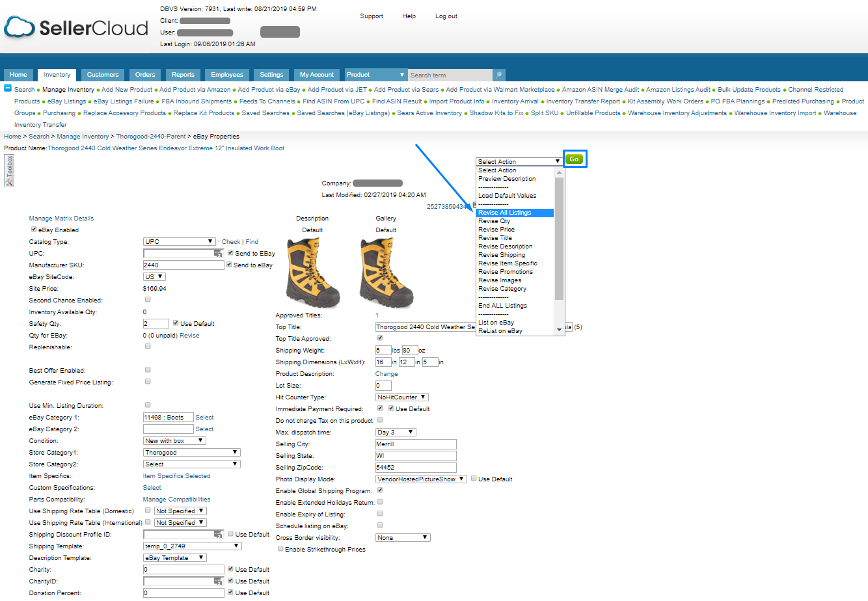Open the Manage Matrix Details link

[x=61, y=219]
